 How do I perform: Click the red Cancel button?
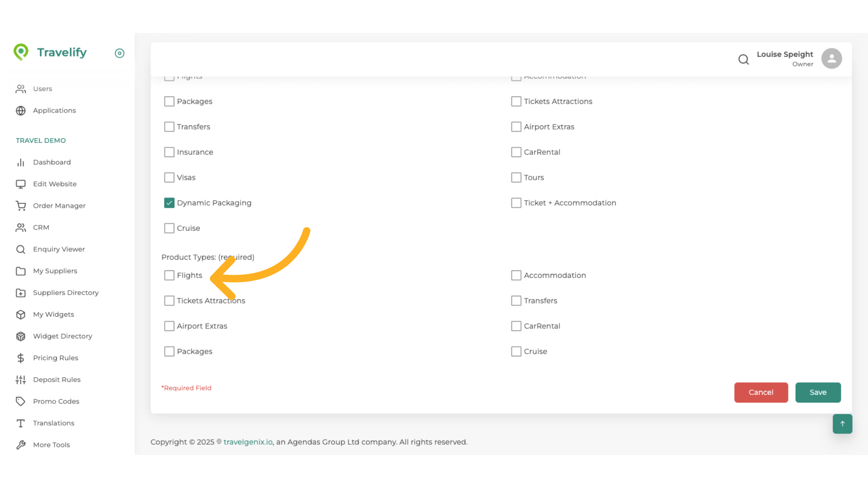(761, 392)
